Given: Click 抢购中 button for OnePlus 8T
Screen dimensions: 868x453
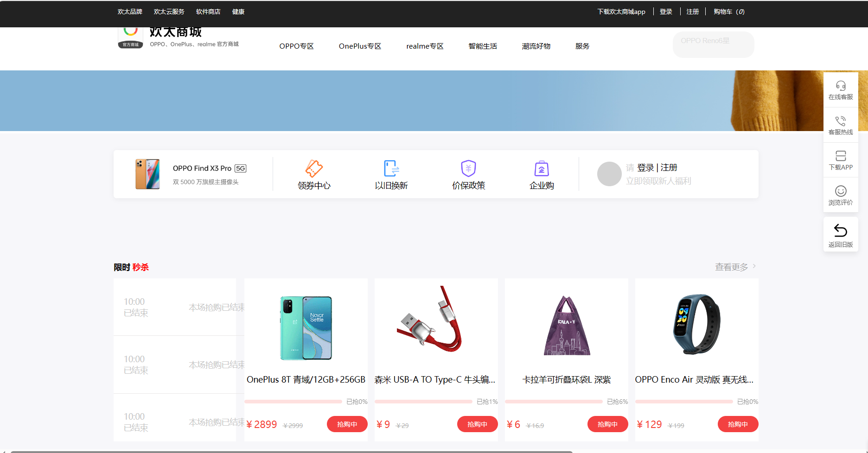Looking at the screenshot, I should [347, 424].
